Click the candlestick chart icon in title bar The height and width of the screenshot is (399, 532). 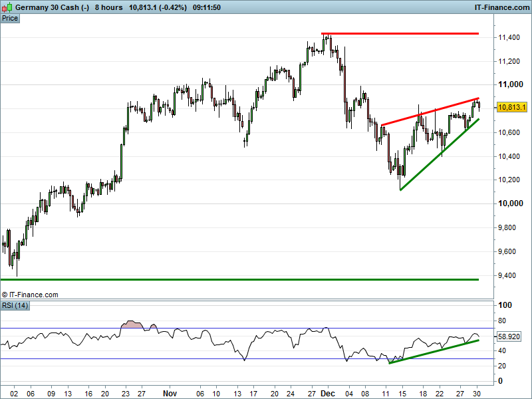coord(7,7)
